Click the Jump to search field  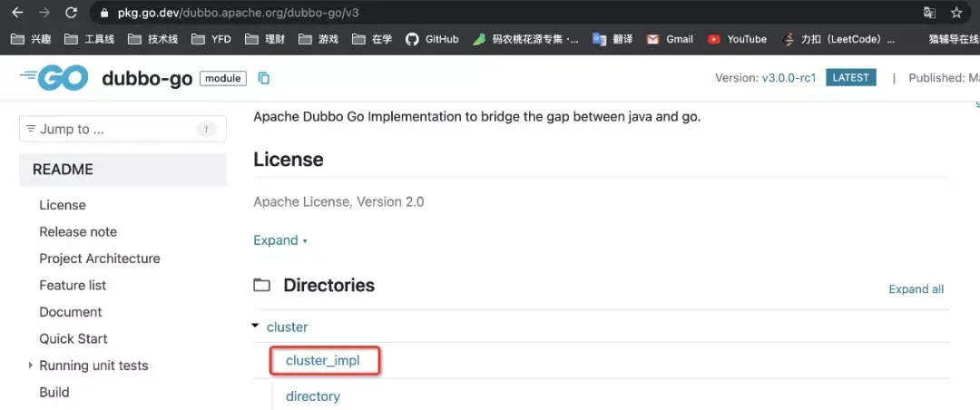(x=113, y=129)
